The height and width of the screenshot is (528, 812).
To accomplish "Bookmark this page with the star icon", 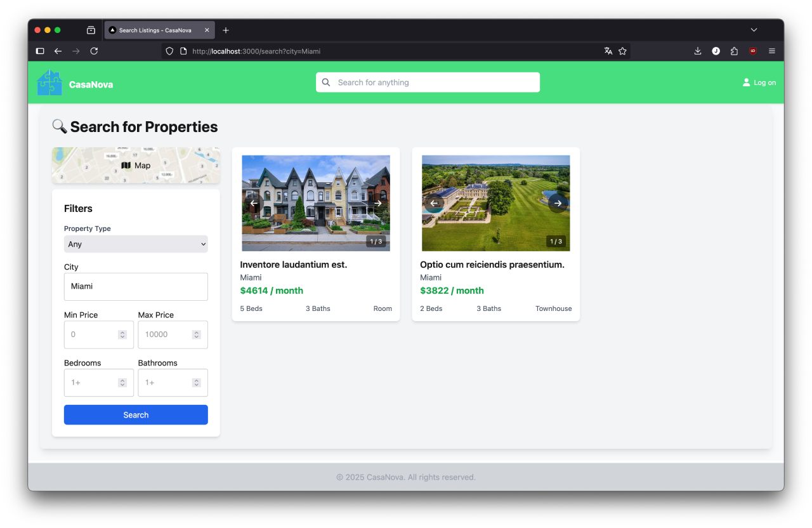I will click(x=622, y=51).
